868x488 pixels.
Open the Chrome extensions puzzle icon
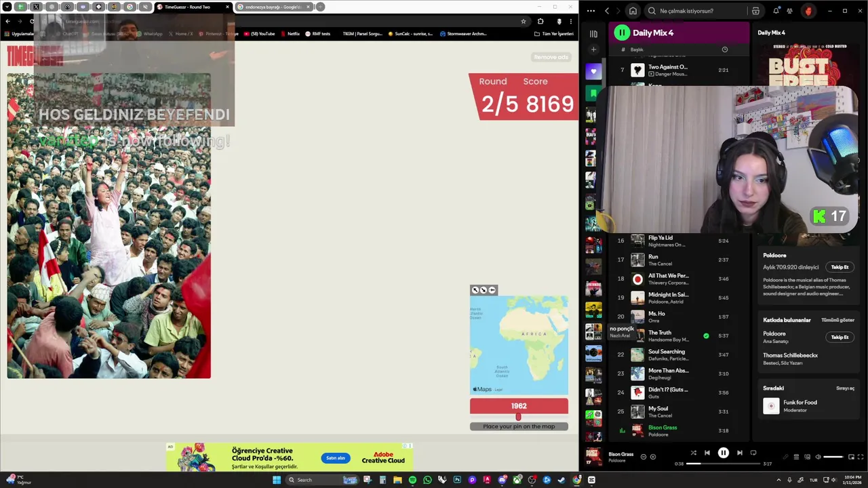540,21
